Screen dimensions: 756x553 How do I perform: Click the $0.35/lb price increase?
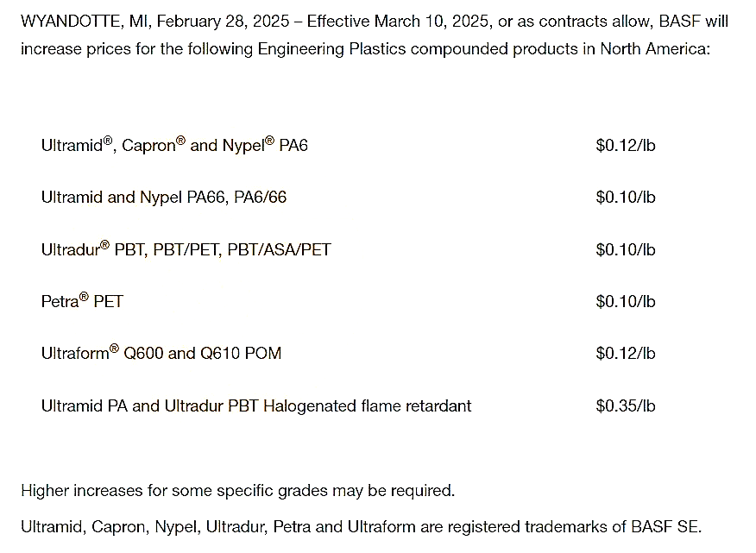tap(626, 405)
